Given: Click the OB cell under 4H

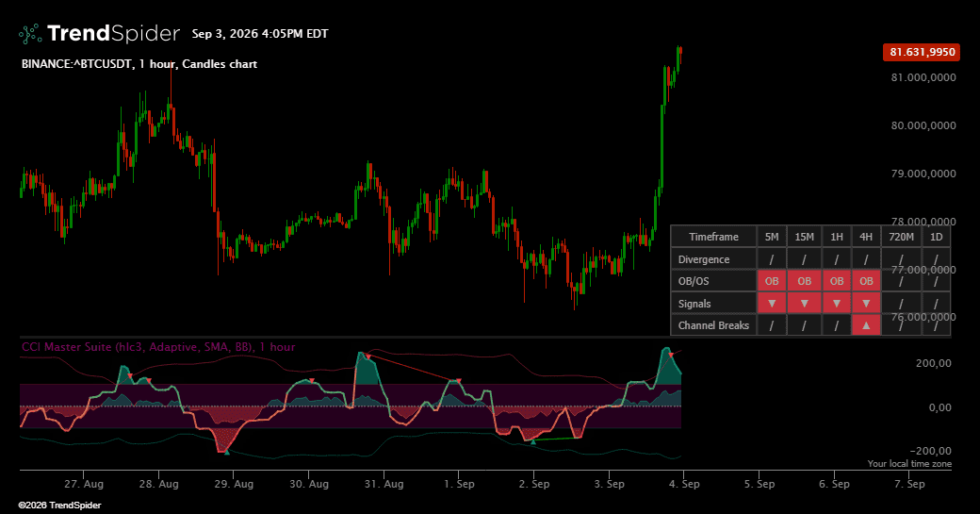Looking at the screenshot, I should (866, 281).
